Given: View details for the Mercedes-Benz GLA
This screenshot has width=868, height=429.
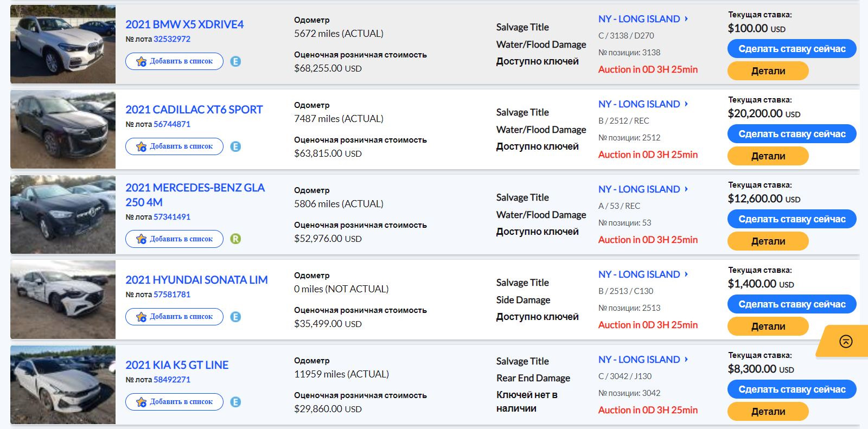Looking at the screenshot, I should (768, 241).
